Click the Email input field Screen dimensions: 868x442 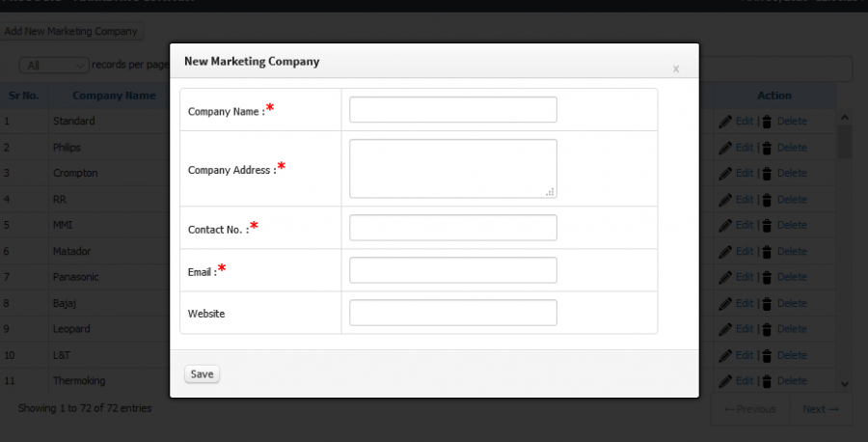click(453, 270)
